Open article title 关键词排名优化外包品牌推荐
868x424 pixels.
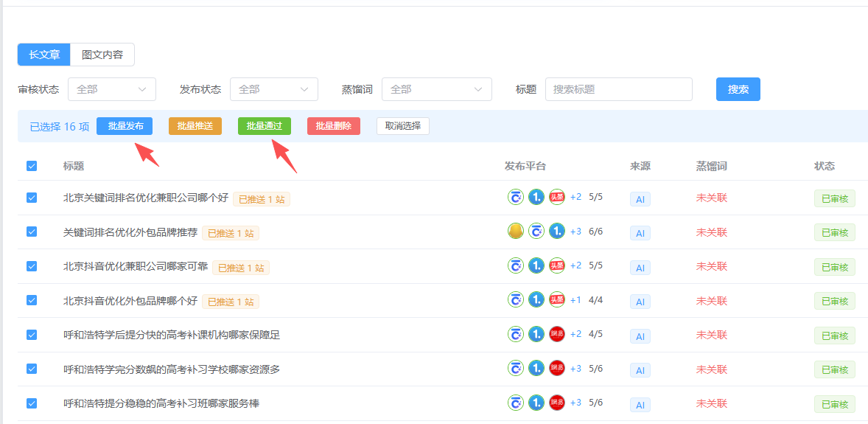[130, 232]
